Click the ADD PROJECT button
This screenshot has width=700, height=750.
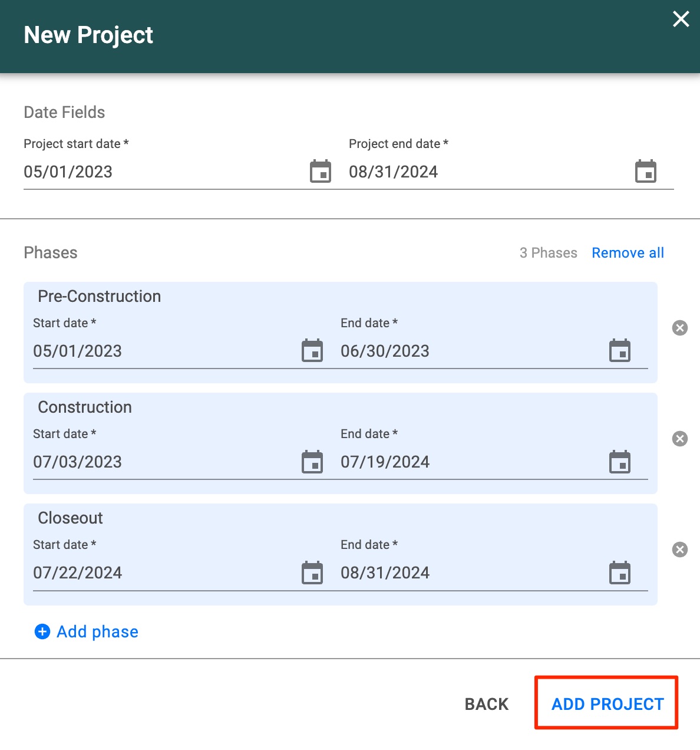click(x=607, y=703)
